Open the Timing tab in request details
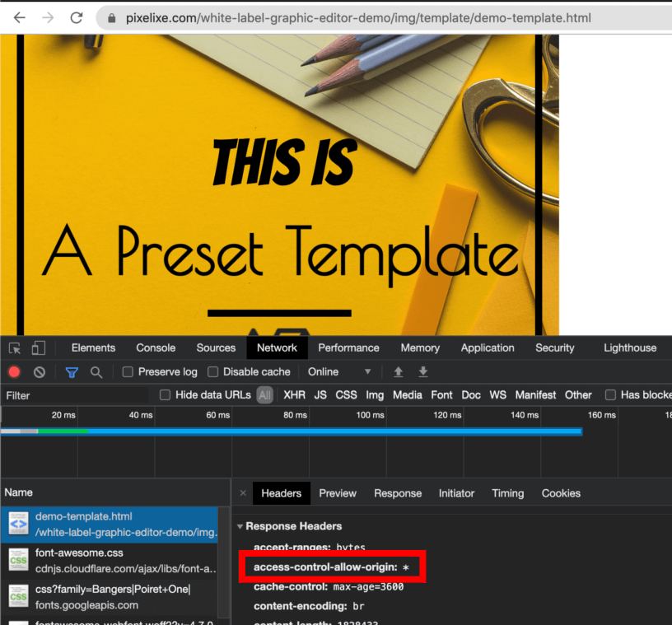This screenshot has height=625, width=672. (507, 493)
